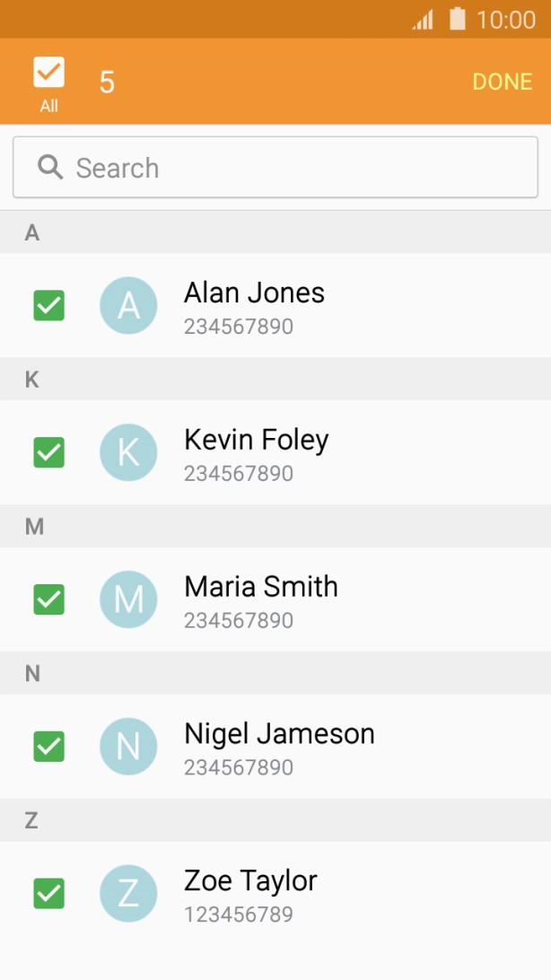The height and width of the screenshot is (980, 551).
Task: Untick Maria Smith checkbox
Action: click(48, 599)
